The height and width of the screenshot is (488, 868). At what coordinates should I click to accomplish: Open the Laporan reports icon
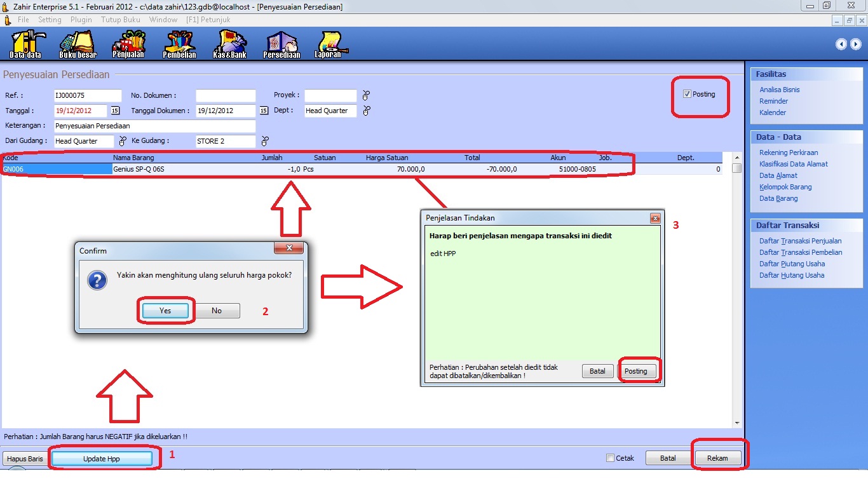point(328,44)
